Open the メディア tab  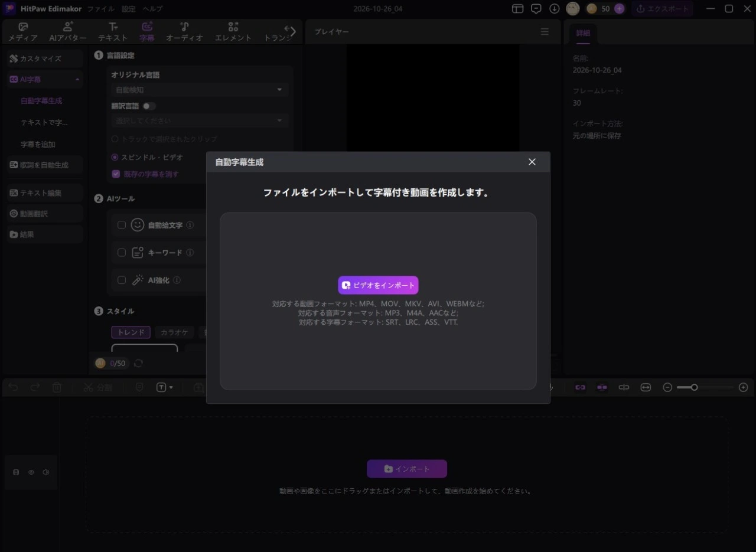[23, 32]
